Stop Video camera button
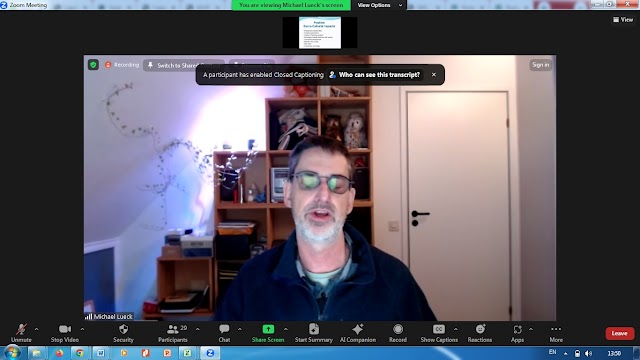The height and width of the screenshot is (360, 640). pos(64,333)
